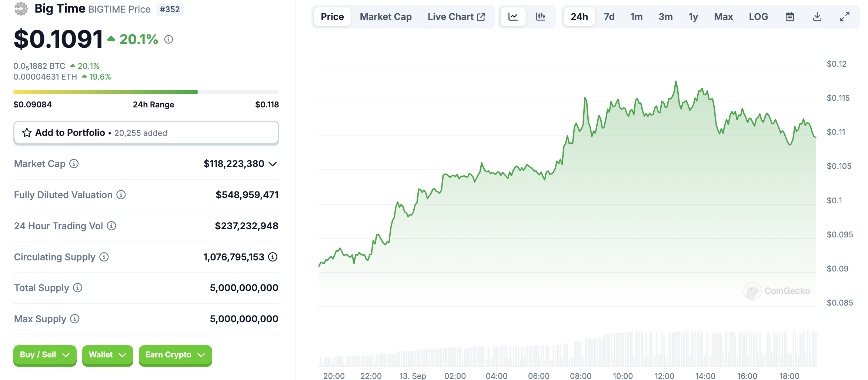The image size is (868, 380).
Task: Click info icon next to Market Cap
Action: [x=74, y=164]
